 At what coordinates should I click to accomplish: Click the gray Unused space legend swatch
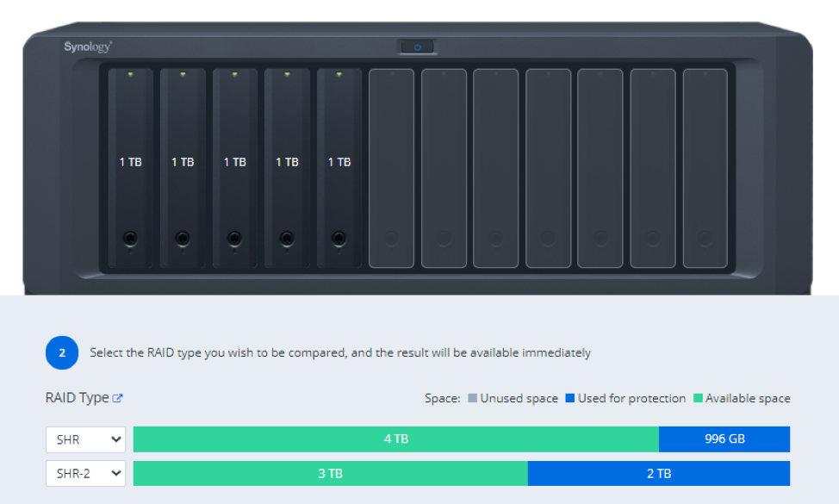point(472,399)
